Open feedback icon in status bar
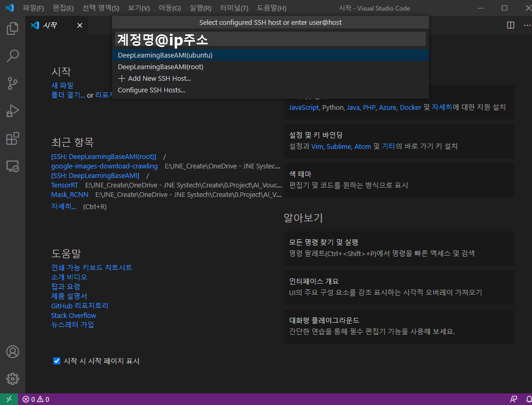The image size is (532, 405). coord(514,399)
